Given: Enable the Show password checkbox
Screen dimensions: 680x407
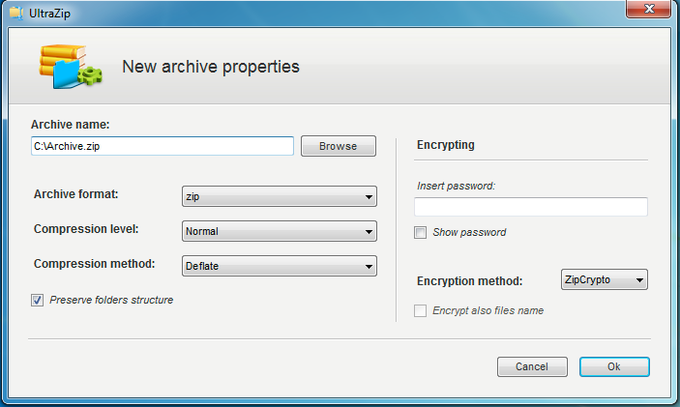Looking at the screenshot, I should point(420,232).
